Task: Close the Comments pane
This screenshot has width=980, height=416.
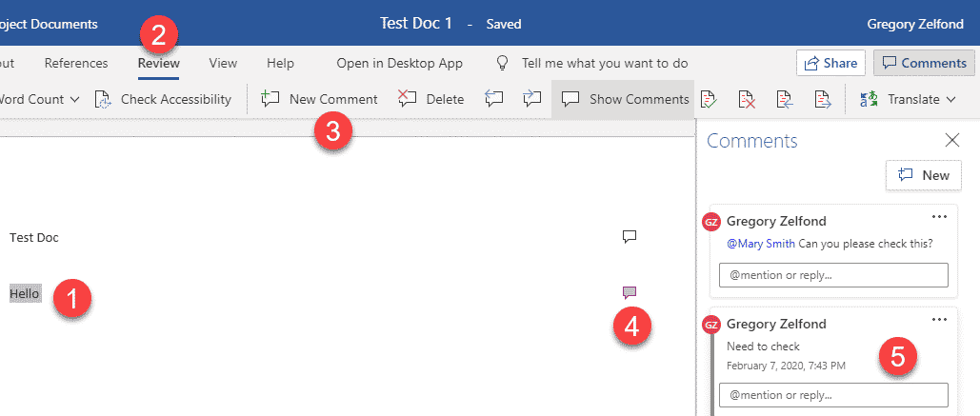Action: tap(951, 140)
